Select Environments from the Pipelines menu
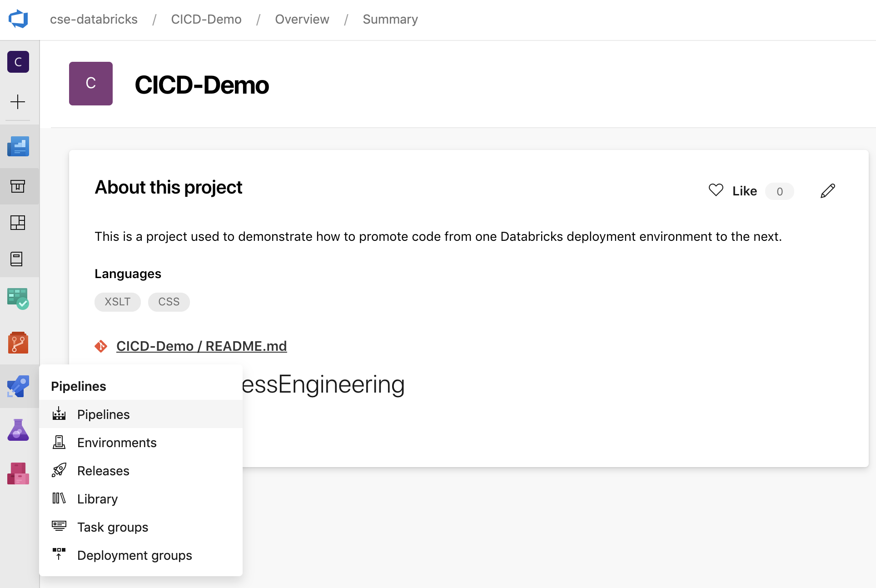The image size is (876, 588). coord(116,442)
